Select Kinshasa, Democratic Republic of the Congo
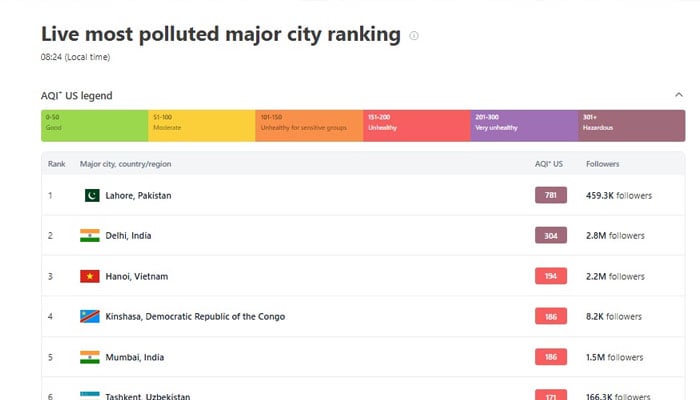The image size is (700, 400). pos(194,317)
